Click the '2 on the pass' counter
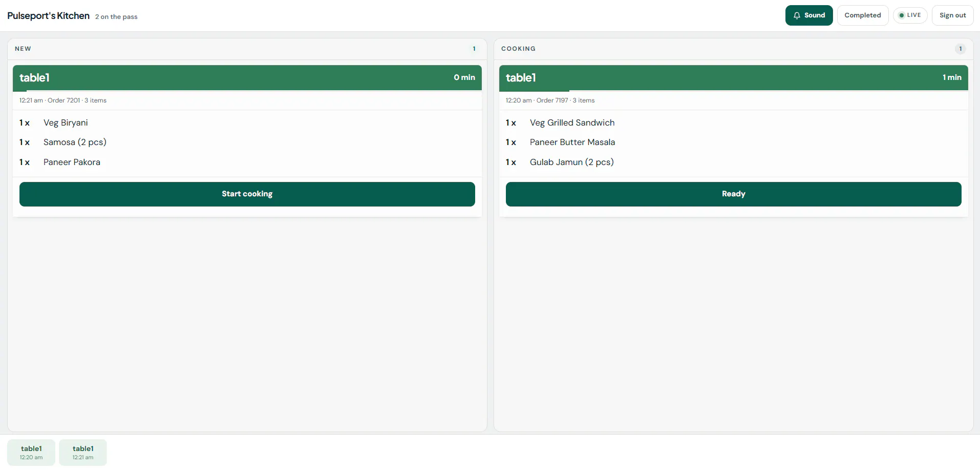The image size is (980, 470). [116, 17]
